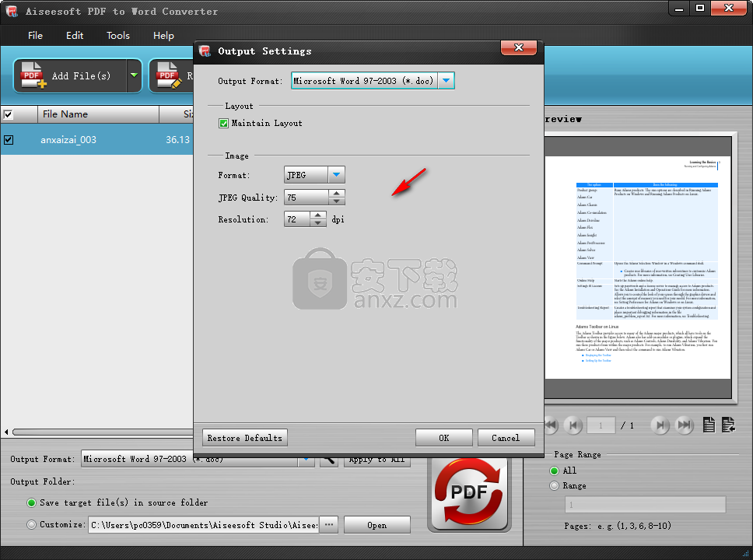Minimize the application window
The height and width of the screenshot is (560, 753).
pos(679,8)
